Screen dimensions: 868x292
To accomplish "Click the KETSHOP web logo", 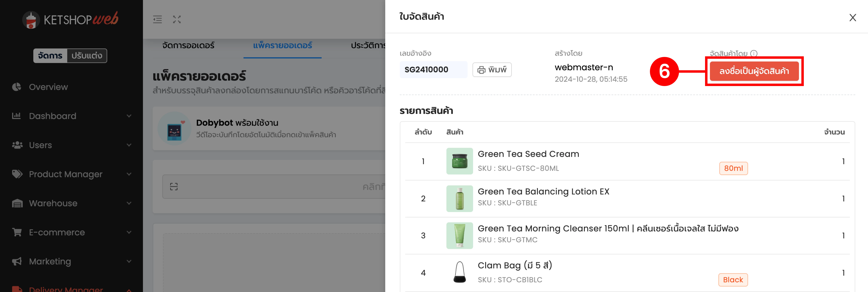I will 70,20.
